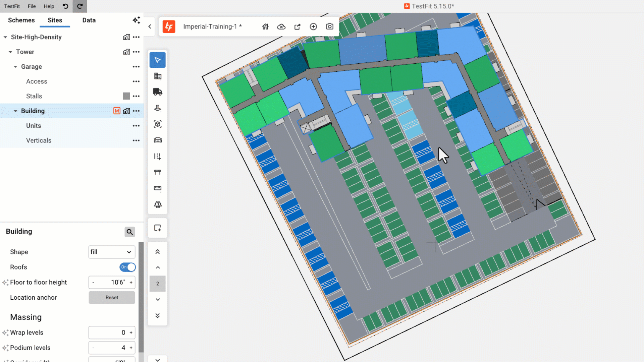Viewport: 644px width, 362px height.
Task: Choose the ruler measure tool
Action: [157, 188]
